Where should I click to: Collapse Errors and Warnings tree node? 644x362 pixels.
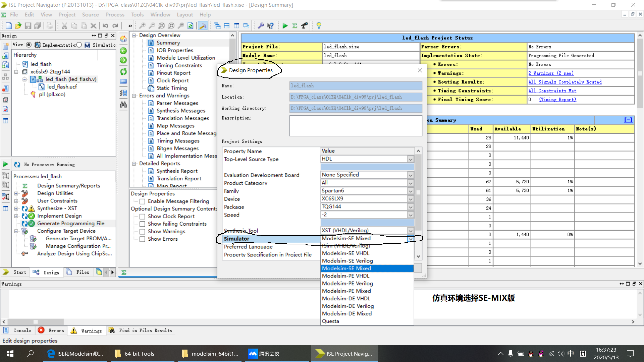pyautogui.click(x=134, y=96)
